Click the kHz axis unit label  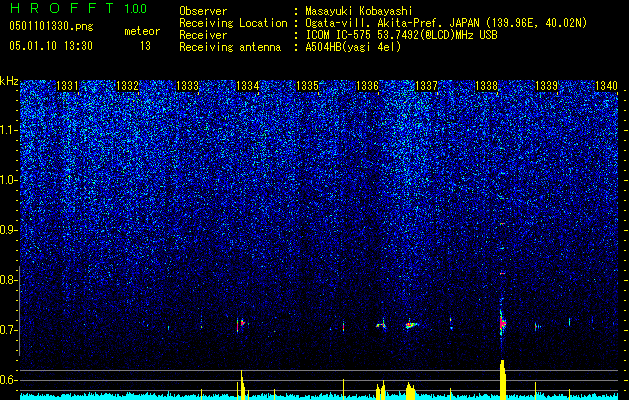point(9,81)
